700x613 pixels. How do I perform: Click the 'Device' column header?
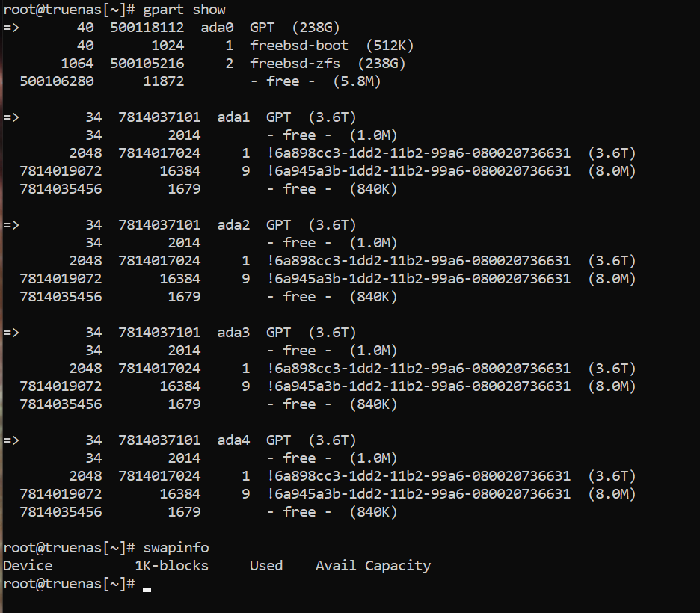(x=28, y=566)
